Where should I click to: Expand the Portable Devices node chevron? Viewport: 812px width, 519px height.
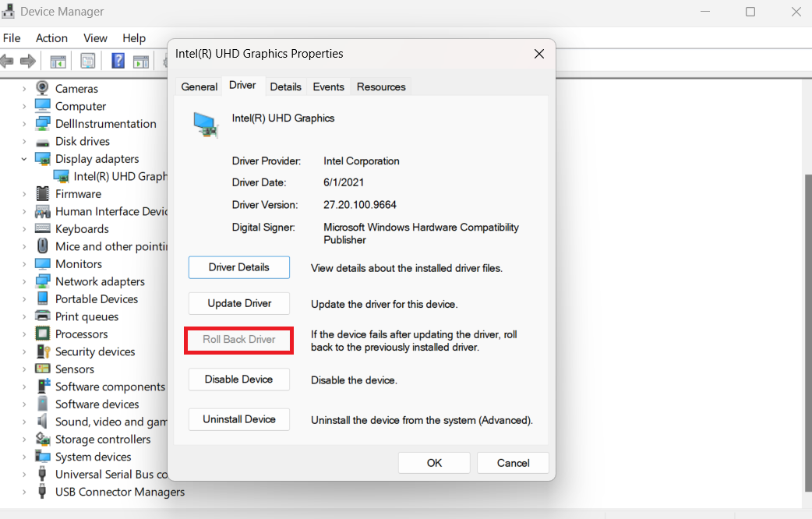pos(24,299)
